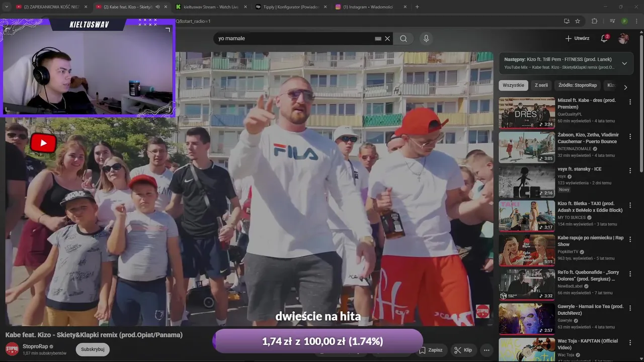Open the browser extensions puzzle icon
The height and width of the screenshot is (362, 644).
pyautogui.click(x=594, y=21)
